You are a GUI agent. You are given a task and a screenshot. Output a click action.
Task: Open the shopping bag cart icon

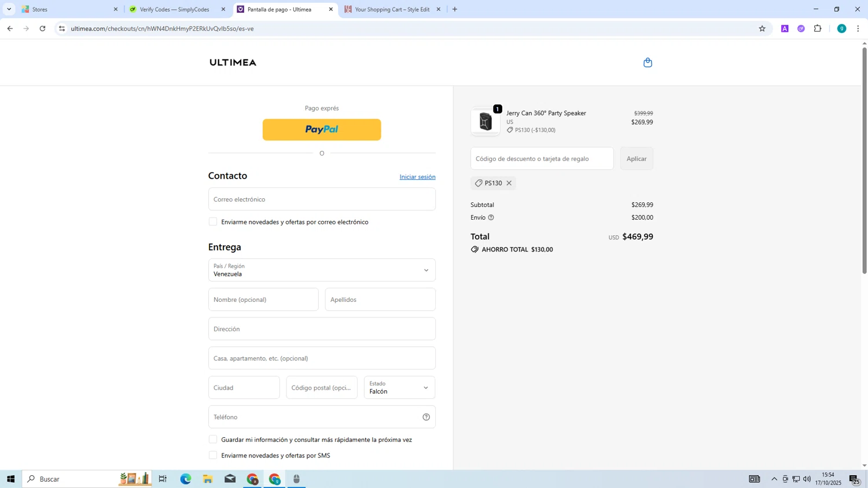coord(648,62)
